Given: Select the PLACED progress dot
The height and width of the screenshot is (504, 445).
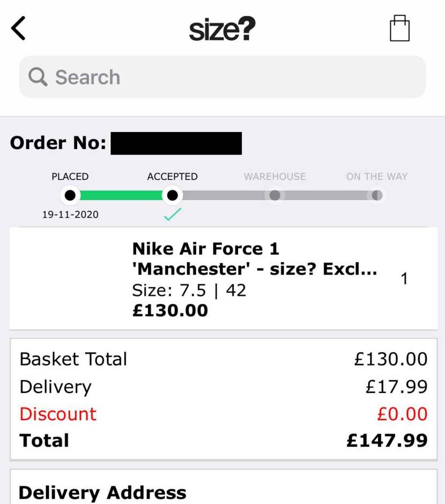Looking at the screenshot, I should pos(70,195).
